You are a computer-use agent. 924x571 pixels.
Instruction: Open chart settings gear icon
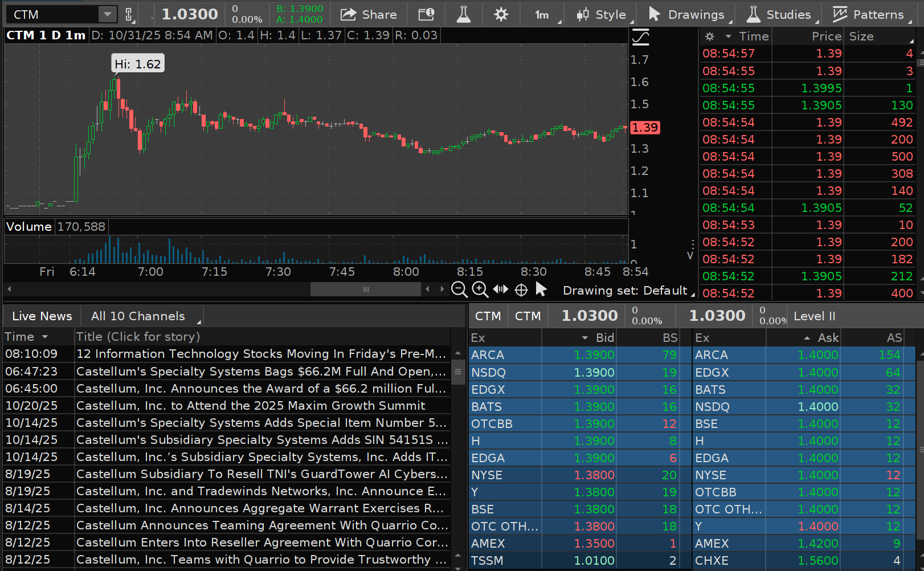tap(501, 15)
